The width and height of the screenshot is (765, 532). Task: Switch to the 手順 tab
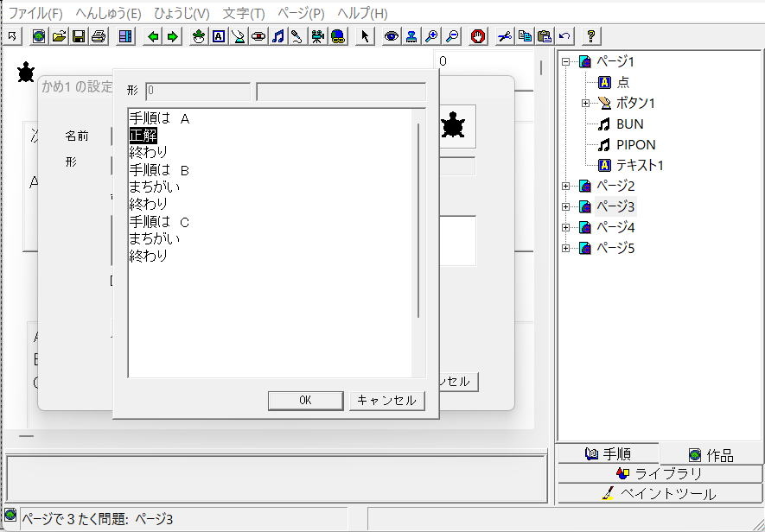tap(608, 454)
